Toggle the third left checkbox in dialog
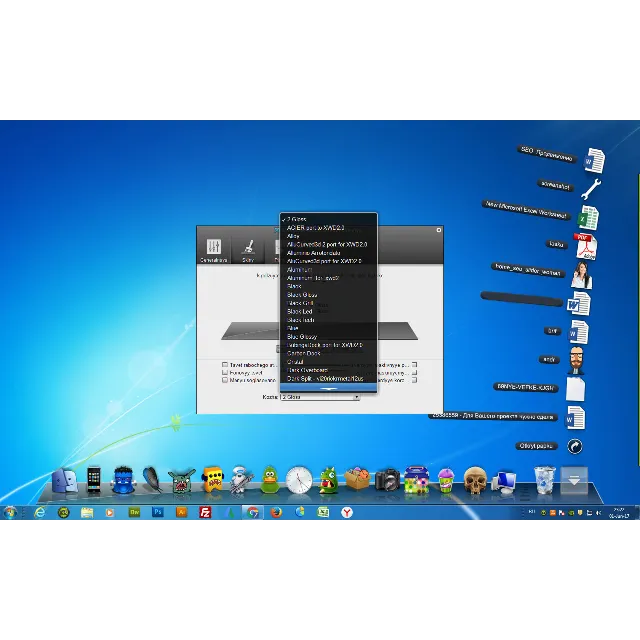 (x=225, y=380)
